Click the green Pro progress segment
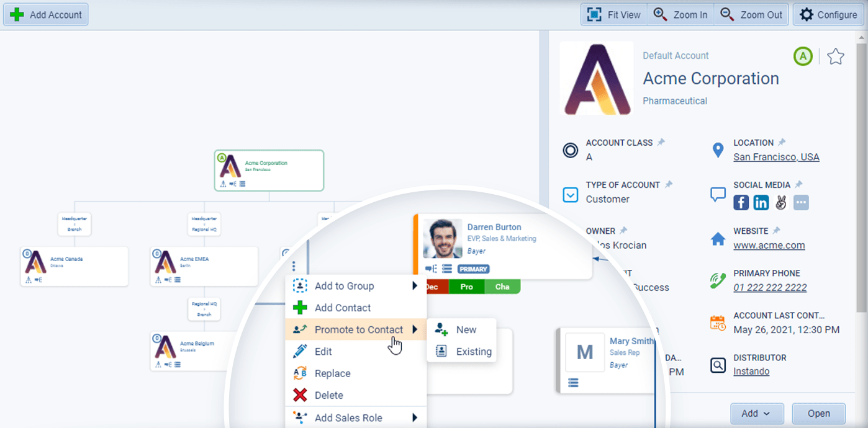 (467, 287)
